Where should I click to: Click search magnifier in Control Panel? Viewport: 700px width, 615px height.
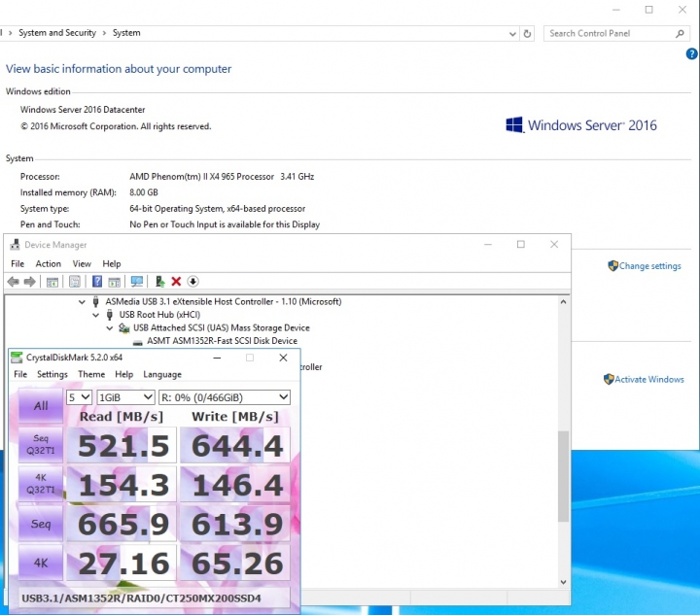click(x=680, y=33)
